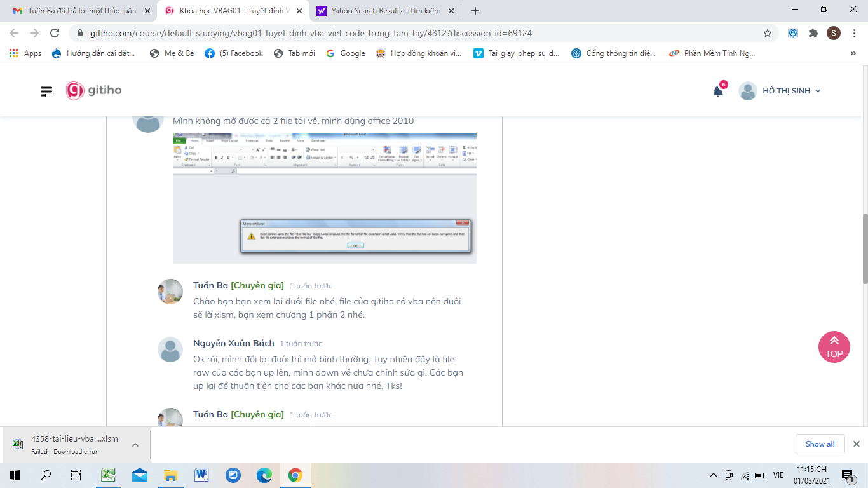Bookmark this page with the star icon

pyautogui.click(x=768, y=33)
